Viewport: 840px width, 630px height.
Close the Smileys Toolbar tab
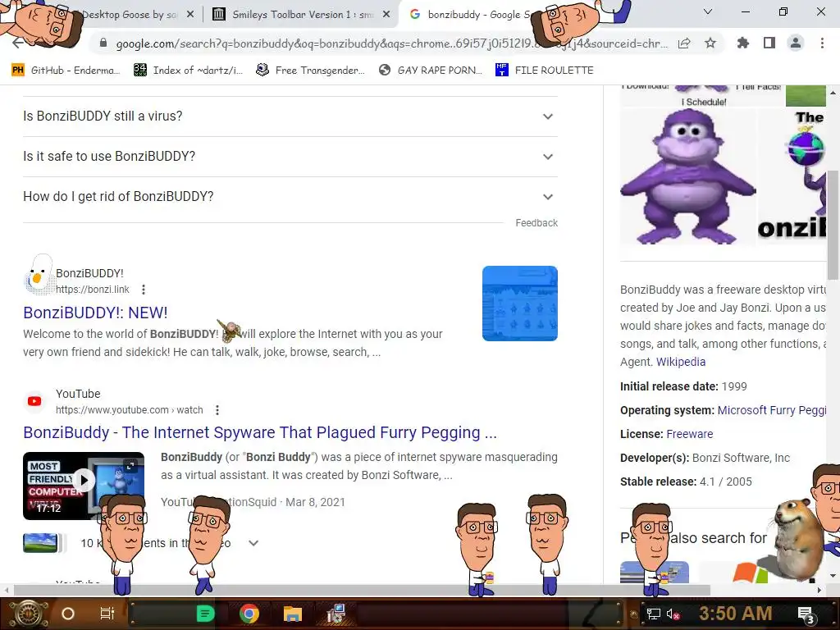point(386,15)
